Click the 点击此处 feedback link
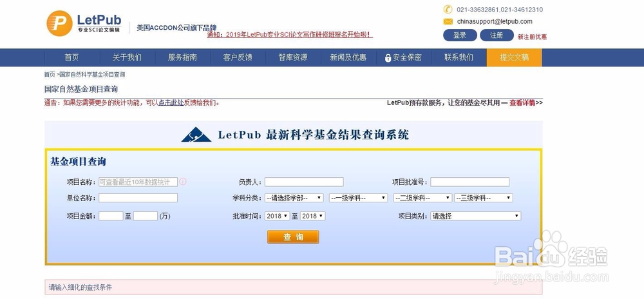This screenshot has width=644, height=299. (x=171, y=102)
